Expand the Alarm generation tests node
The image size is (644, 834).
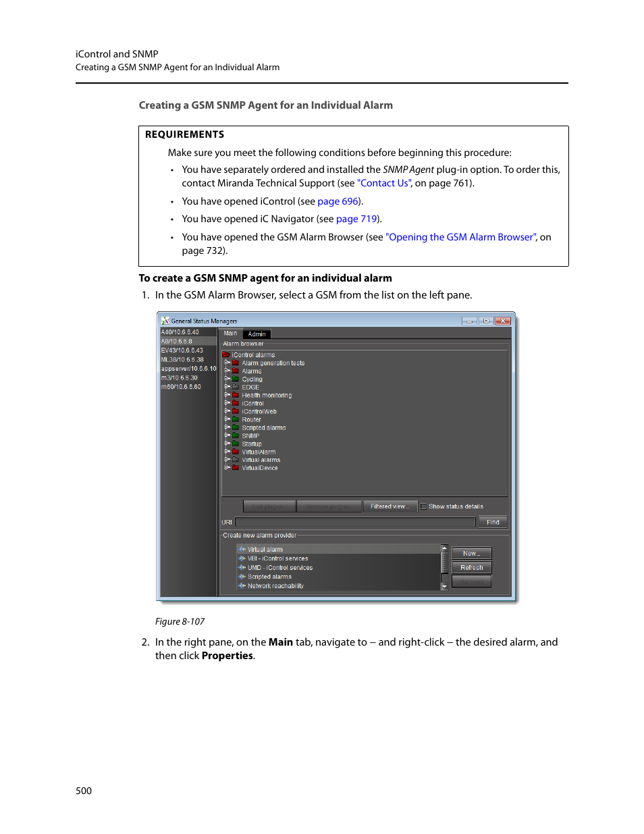pyautogui.click(x=227, y=363)
